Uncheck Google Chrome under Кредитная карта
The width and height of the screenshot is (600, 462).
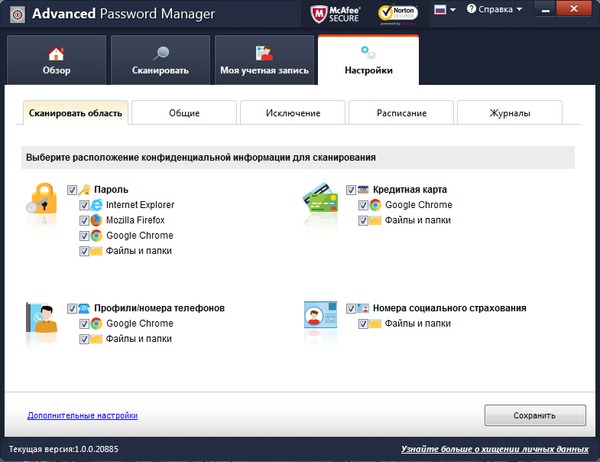click(x=363, y=205)
